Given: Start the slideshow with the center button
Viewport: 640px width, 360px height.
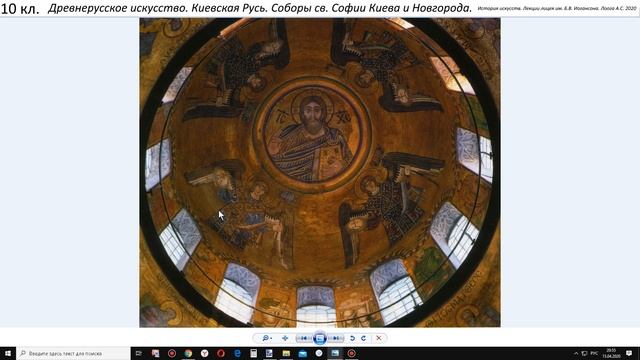Looking at the screenshot, I should [320, 338].
